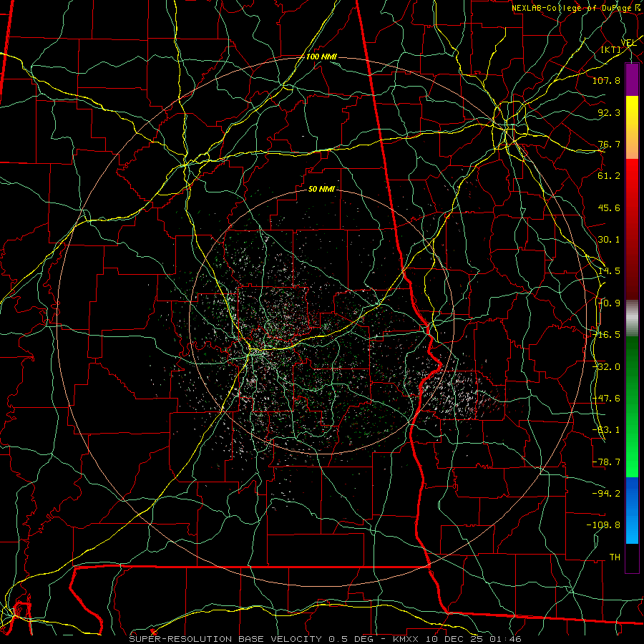Click the -63.1 velocity scale value
644x644 pixels.
click(x=606, y=430)
